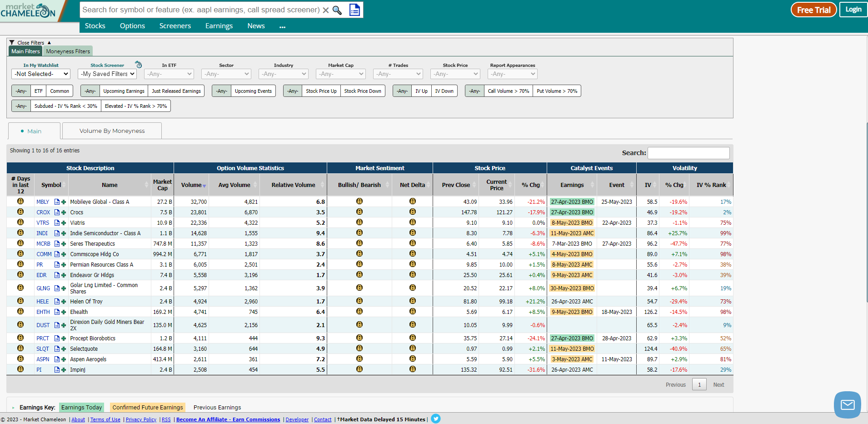Click the Days-in-last-12 lock icon for PI
Screen dimensions: 868x424
(x=20, y=369)
